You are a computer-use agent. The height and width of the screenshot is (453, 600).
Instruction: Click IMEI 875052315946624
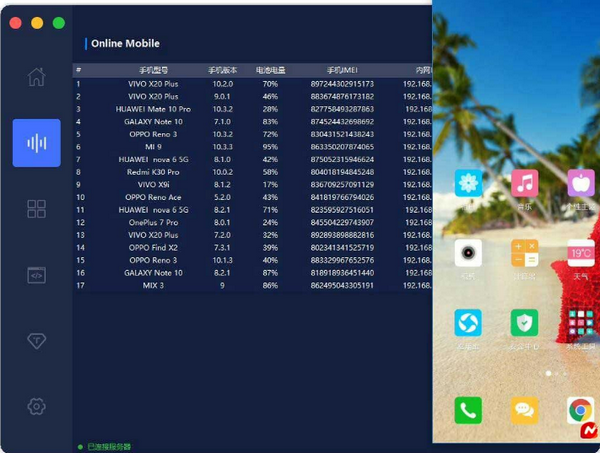tap(342, 160)
